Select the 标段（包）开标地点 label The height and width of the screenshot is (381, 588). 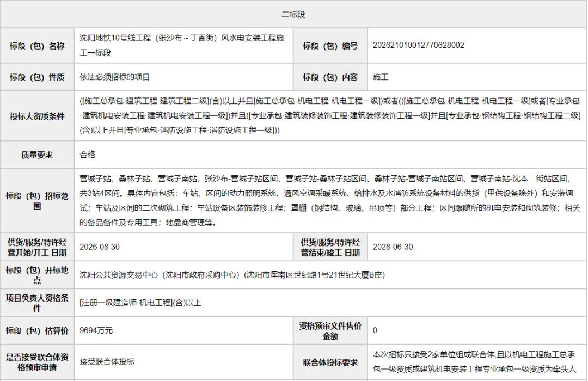pyautogui.click(x=37, y=275)
